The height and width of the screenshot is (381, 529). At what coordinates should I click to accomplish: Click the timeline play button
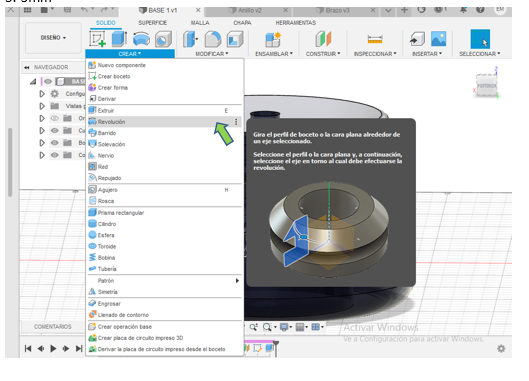coord(53,348)
